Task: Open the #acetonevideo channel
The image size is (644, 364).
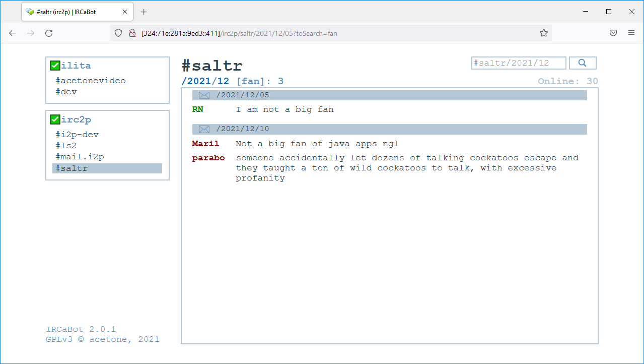Action: pyautogui.click(x=91, y=81)
